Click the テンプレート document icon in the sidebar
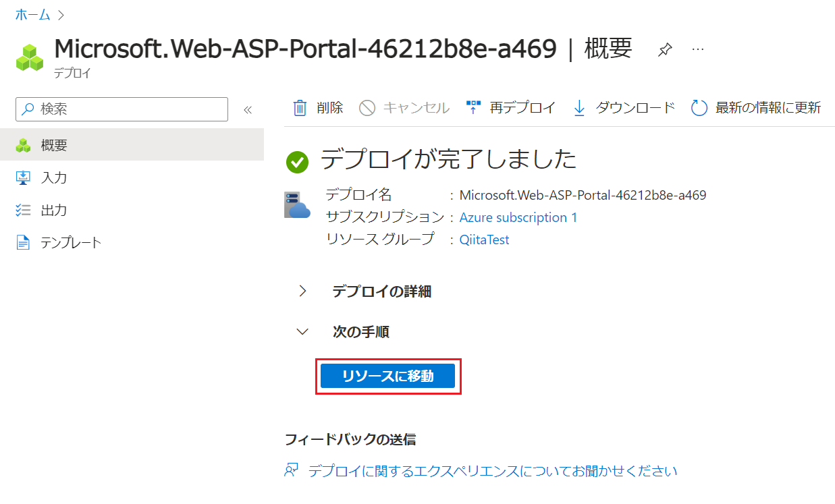 pos(24,242)
